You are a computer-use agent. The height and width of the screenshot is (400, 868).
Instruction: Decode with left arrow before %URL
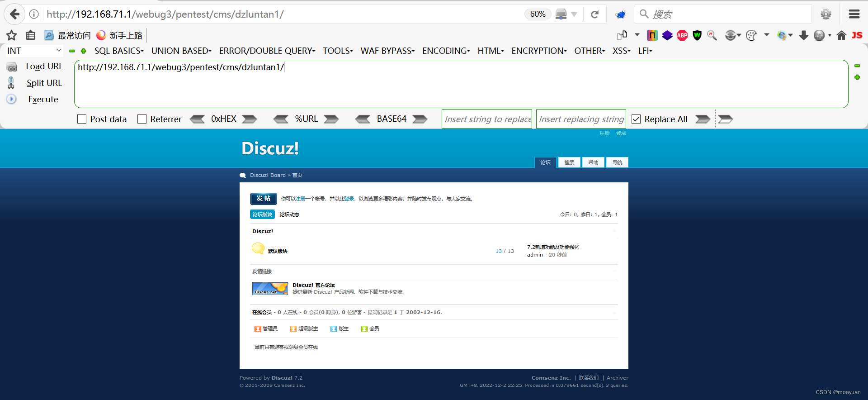[x=281, y=119]
